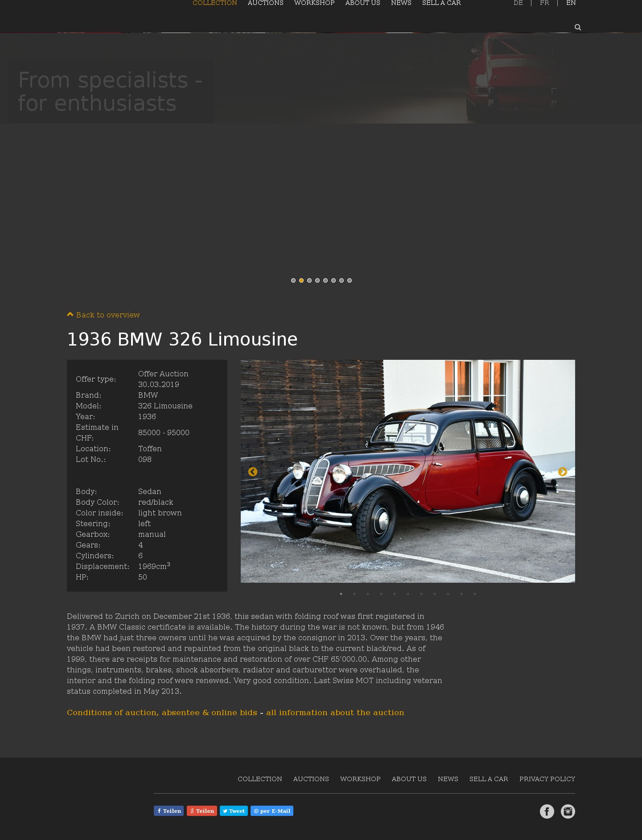Image resolution: width=642 pixels, height=840 pixels.
Task: Open NEWS in the top navigation
Action: pos(401,3)
